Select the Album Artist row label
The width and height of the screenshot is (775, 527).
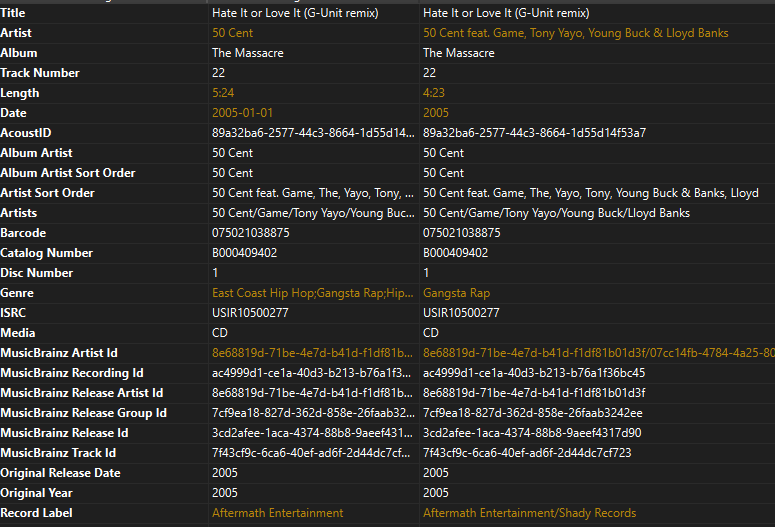coord(37,153)
